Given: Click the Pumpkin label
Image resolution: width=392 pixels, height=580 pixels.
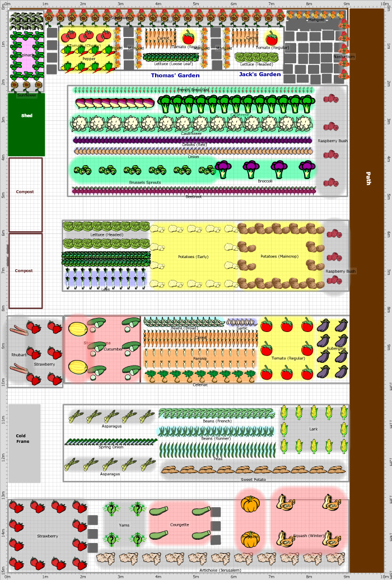Looking at the screenshot, I should point(250,536).
